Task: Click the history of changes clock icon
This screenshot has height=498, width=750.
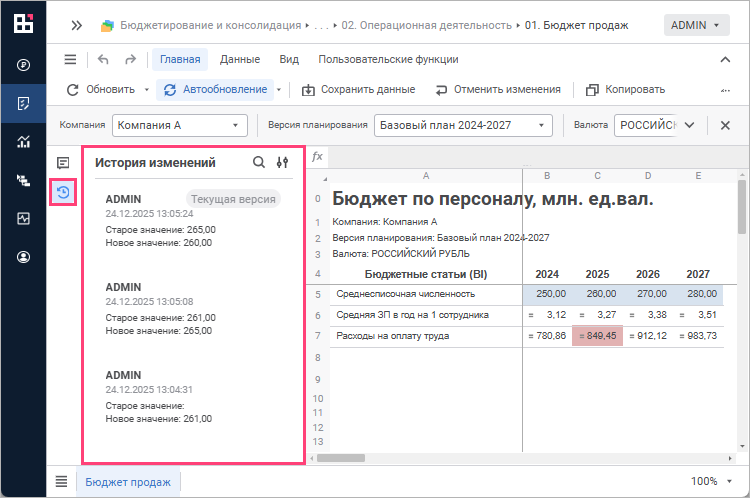Action: click(x=63, y=190)
